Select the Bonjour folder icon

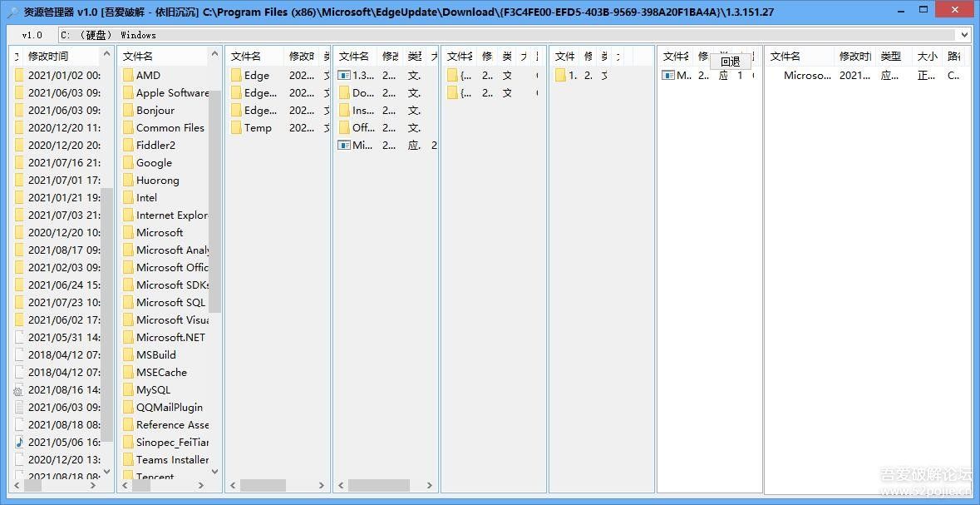click(x=128, y=110)
